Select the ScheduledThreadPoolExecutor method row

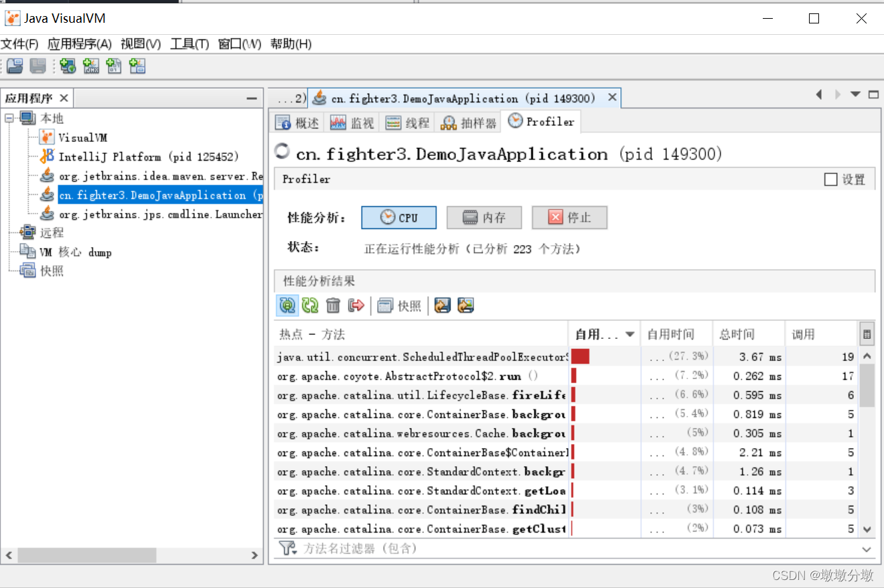click(567, 356)
